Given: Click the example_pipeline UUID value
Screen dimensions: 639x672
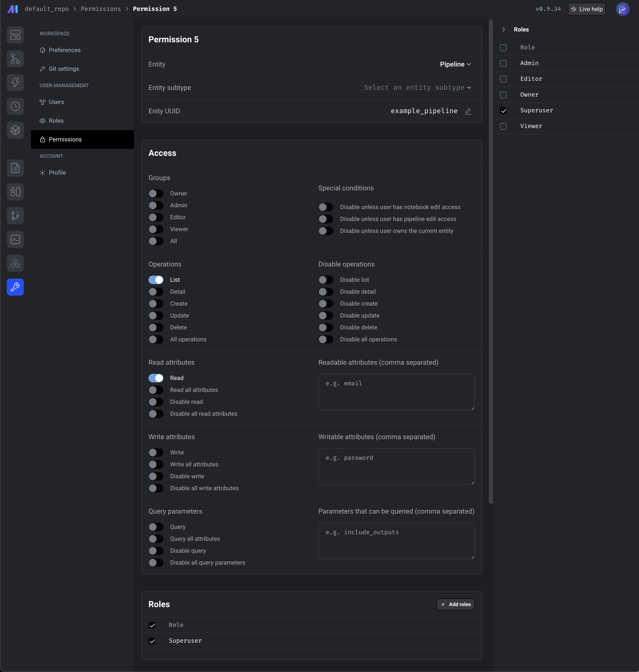Looking at the screenshot, I should [x=424, y=111].
